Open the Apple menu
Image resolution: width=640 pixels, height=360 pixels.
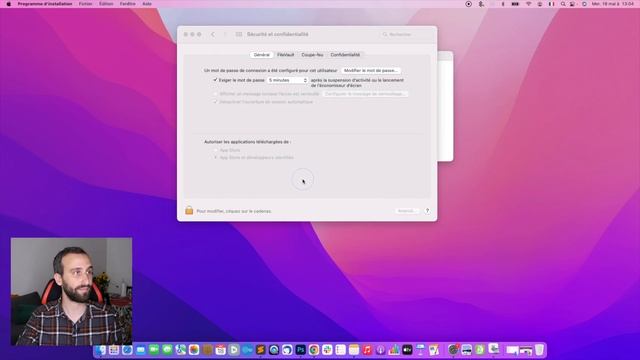9,4
